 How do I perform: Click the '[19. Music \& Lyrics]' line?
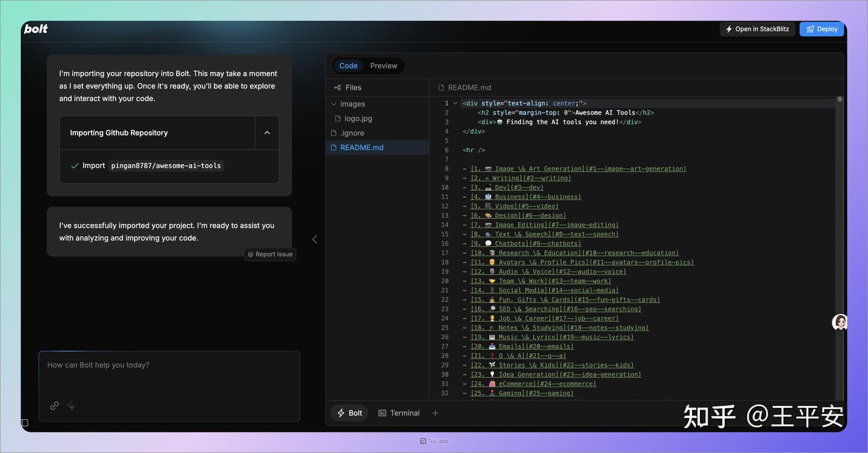[552, 337]
